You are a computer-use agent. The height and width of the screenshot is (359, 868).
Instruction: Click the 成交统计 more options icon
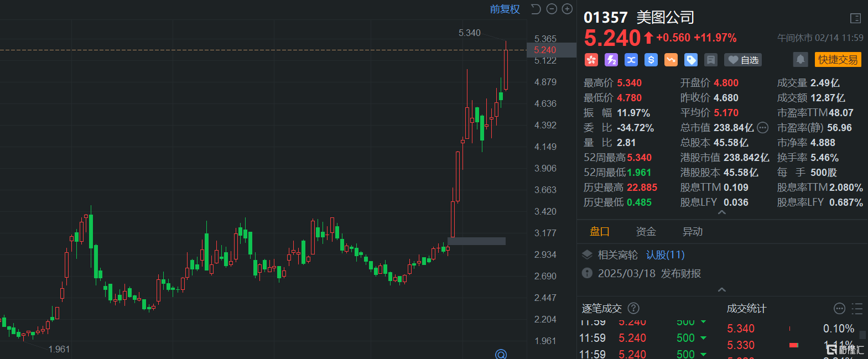(839, 308)
